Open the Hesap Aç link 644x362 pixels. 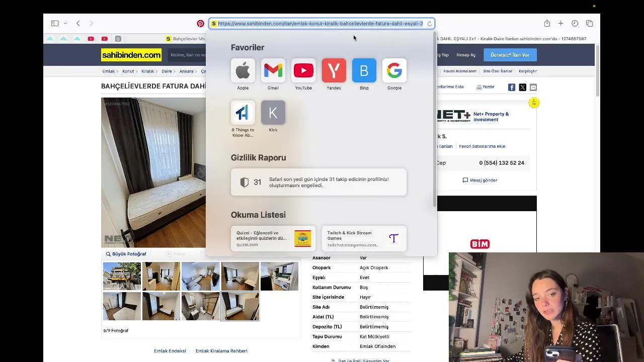tap(465, 55)
